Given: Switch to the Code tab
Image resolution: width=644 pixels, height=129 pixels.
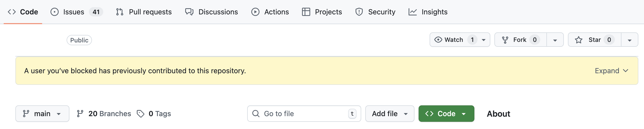Looking at the screenshot, I should (x=23, y=12).
